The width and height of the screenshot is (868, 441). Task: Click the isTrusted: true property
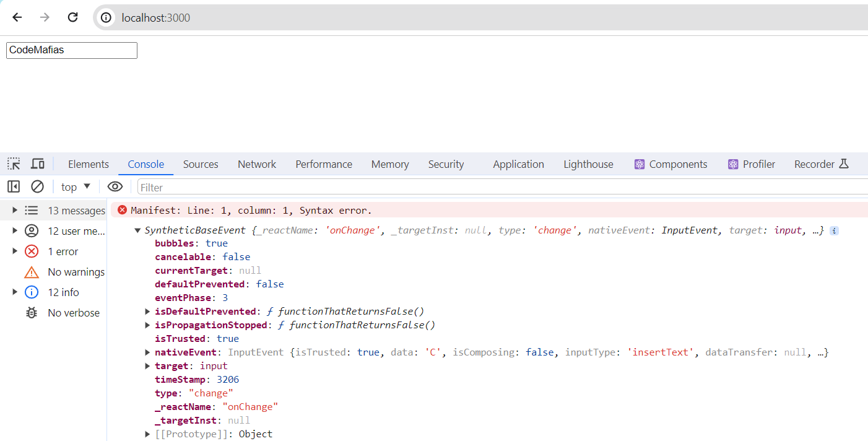pyautogui.click(x=197, y=339)
